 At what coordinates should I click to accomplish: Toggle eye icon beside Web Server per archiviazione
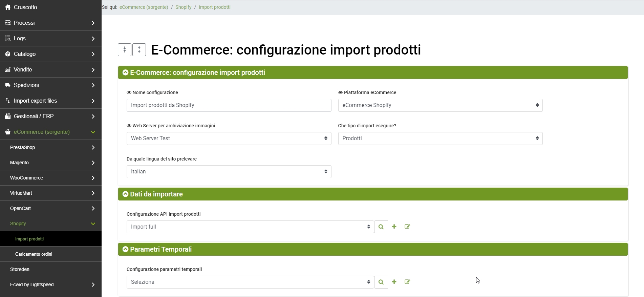pyautogui.click(x=129, y=126)
